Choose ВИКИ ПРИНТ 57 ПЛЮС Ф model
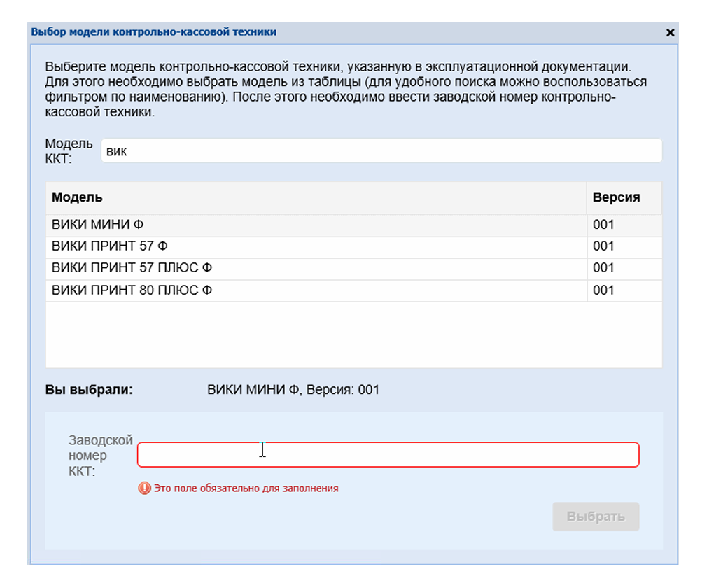 click(354, 268)
